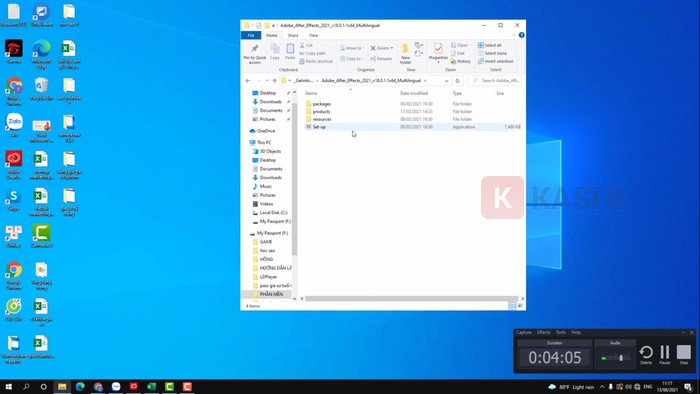Screen dimensions: 700x394
Task: Open the Delete dropdown arrow
Action: [392, 48]
